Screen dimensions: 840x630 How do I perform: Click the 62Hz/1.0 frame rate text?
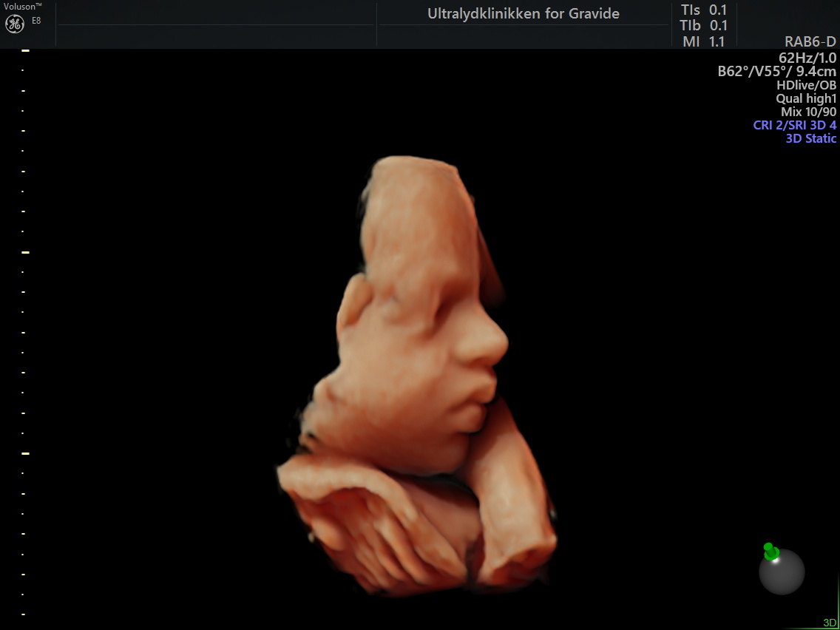click(807, 58)
